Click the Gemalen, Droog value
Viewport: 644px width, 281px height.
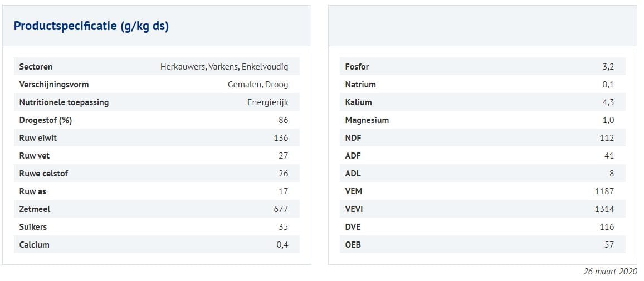tap(258, 85)
